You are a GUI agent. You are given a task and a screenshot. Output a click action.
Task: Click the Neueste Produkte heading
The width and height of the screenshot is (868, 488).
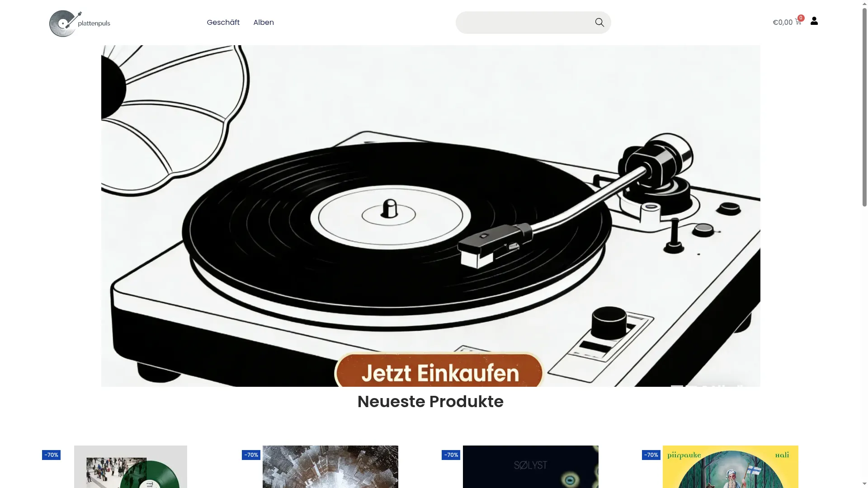430,402
